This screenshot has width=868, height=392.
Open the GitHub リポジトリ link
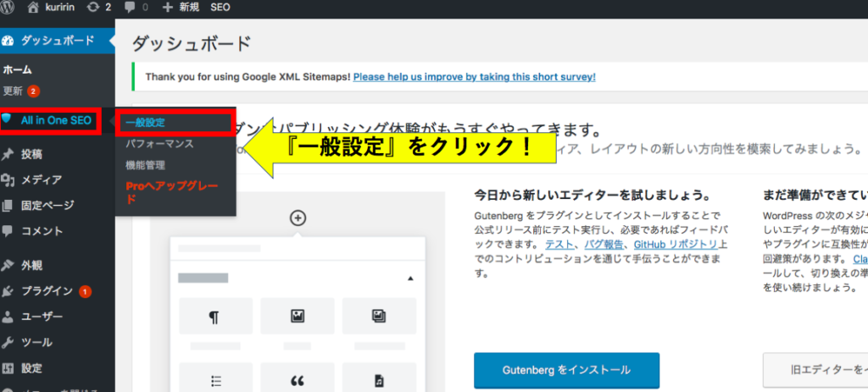[676, 245]
